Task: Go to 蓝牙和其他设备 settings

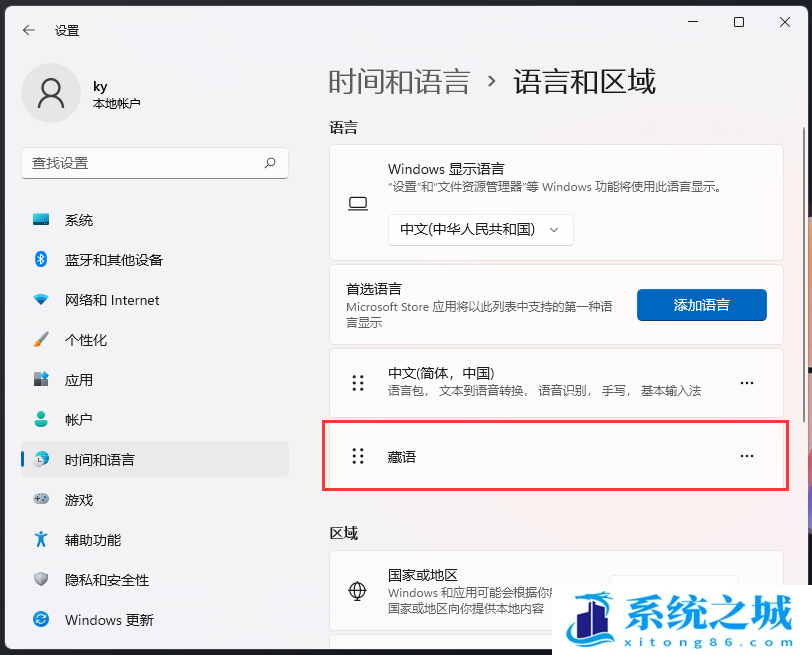Action: pyautogui.click(x=155, y=259)
